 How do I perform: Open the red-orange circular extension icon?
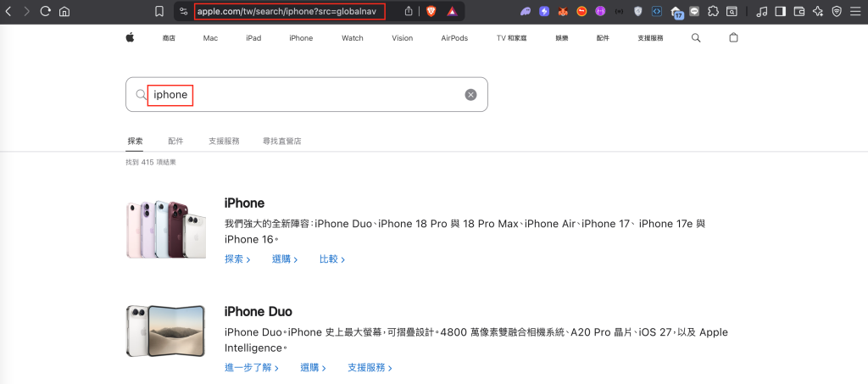click(x=581, y=11)
